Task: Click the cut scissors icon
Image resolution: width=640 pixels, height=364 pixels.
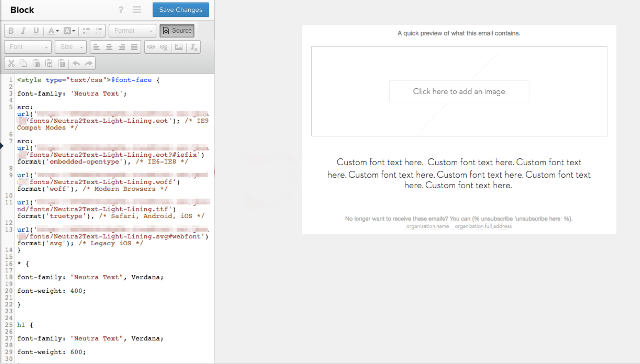Action: tap(11, 63)
